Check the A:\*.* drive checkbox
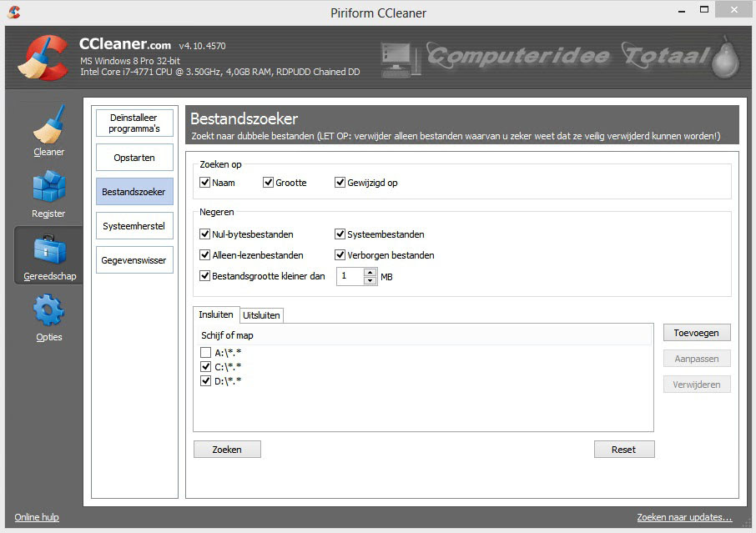This screenshot has width=756, height=533. tap(206, 352)
